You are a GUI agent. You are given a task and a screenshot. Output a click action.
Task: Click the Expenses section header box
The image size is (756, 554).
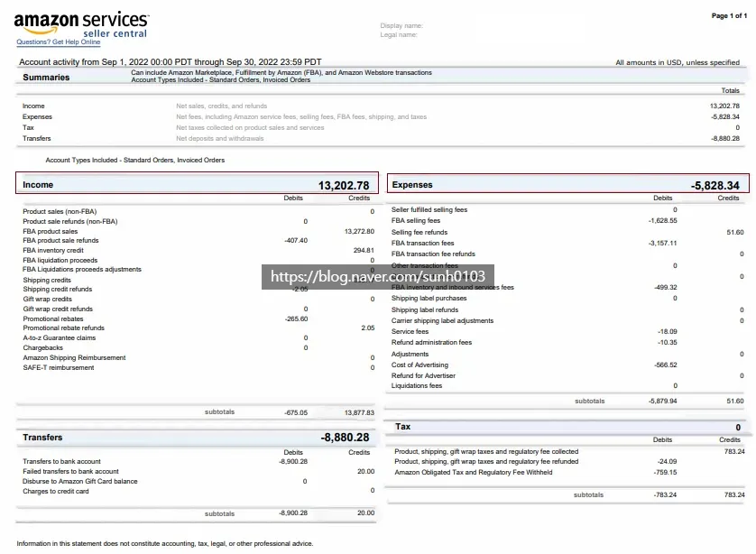pyautogui.click(x=568, y=183)
